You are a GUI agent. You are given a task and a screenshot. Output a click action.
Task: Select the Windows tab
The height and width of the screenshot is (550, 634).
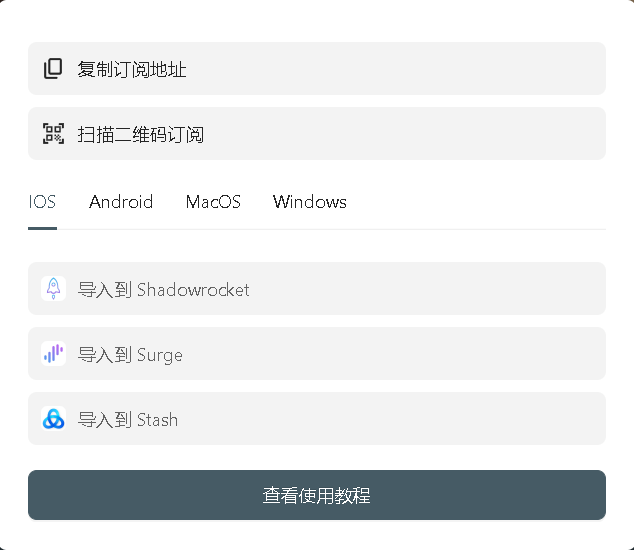(310, 202)
